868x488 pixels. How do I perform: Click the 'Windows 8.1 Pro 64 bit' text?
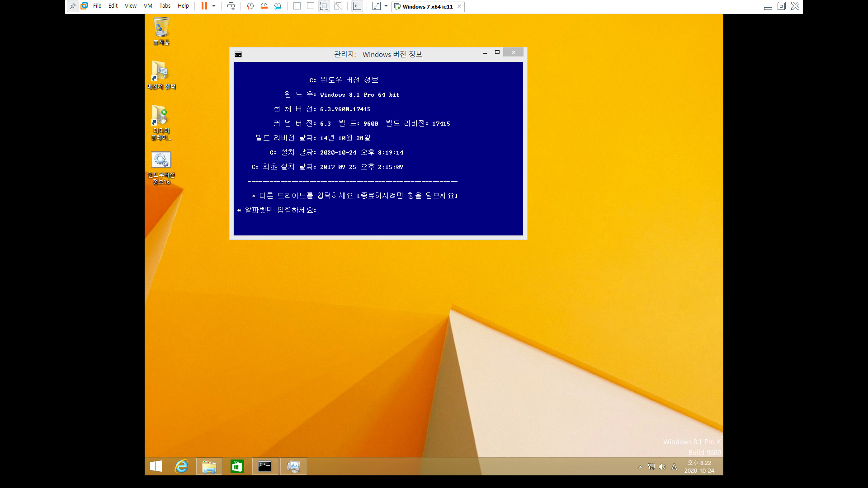pyautogui.click(x=360, y=95)
